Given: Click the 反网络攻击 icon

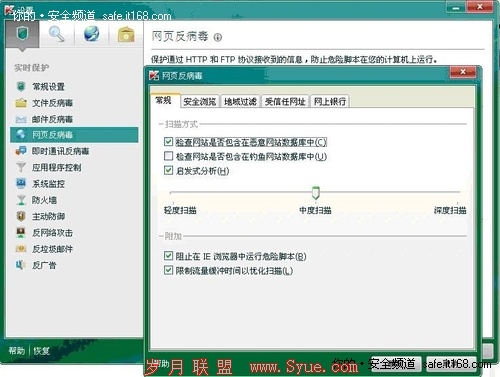Looking at the screenshot, I should coord(21,233).
